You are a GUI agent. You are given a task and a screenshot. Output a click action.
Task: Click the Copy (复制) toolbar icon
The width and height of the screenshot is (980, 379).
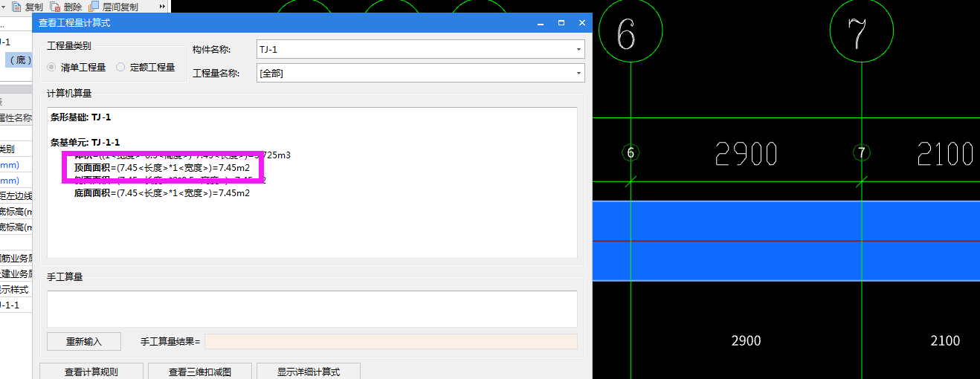(x=16, y=7)
